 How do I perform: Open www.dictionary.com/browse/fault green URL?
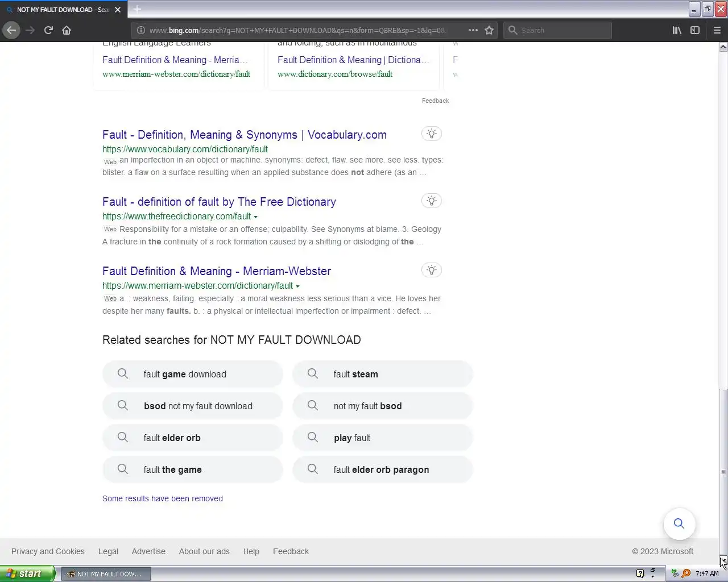point(335,74)
